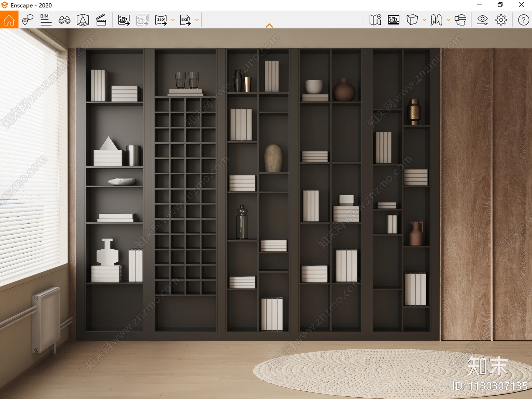Expand the 360 panorama export dropdown
Screen dimensions: 532x399
[173, 20]
